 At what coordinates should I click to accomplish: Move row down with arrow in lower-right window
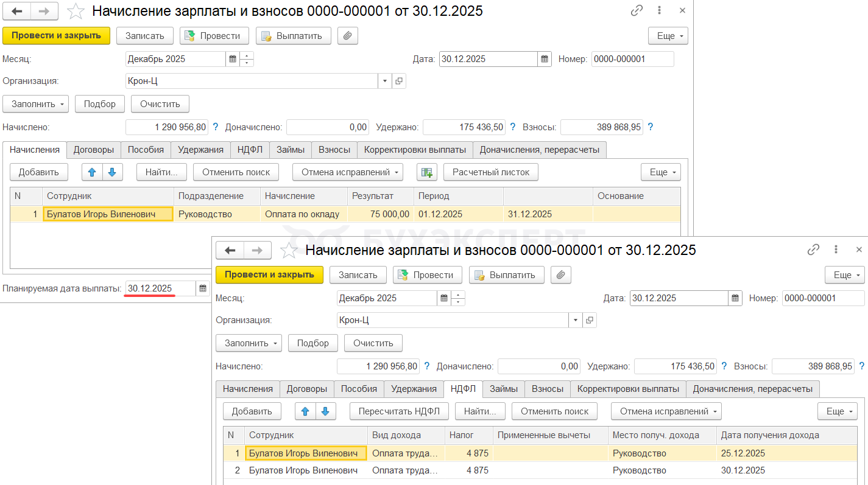326,411
